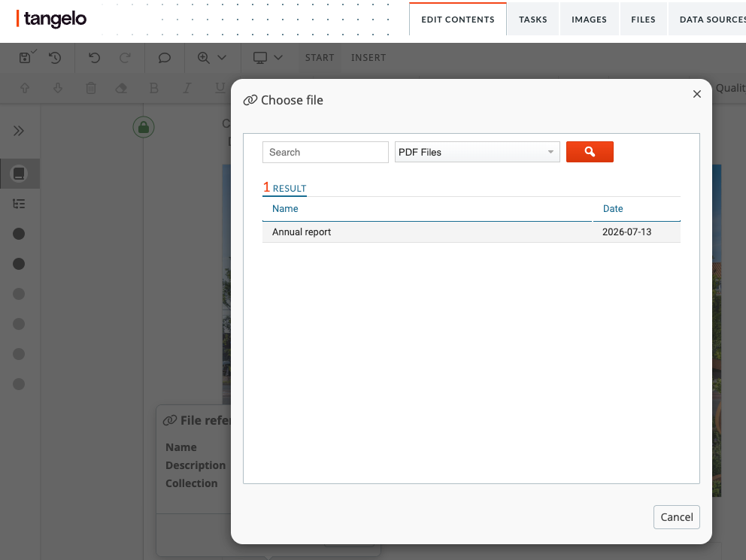
Task: Switch to the Files tab
Action: (x=643, y=20)
